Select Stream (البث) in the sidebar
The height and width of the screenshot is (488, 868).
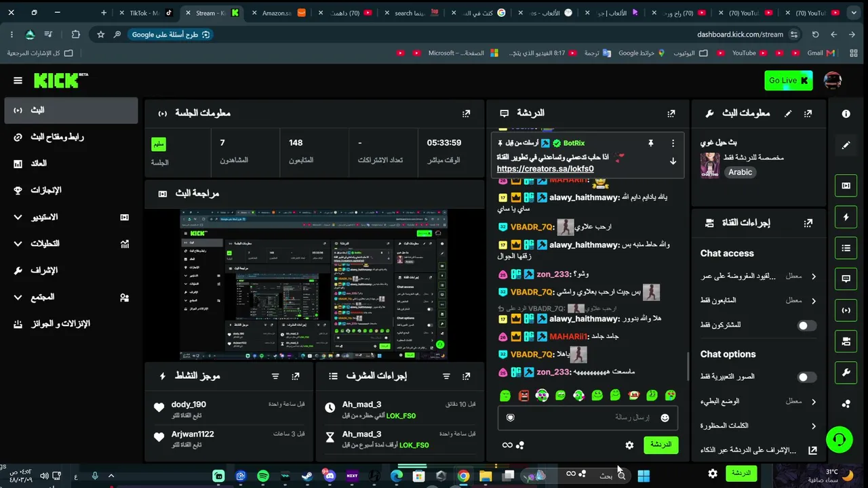71,110
